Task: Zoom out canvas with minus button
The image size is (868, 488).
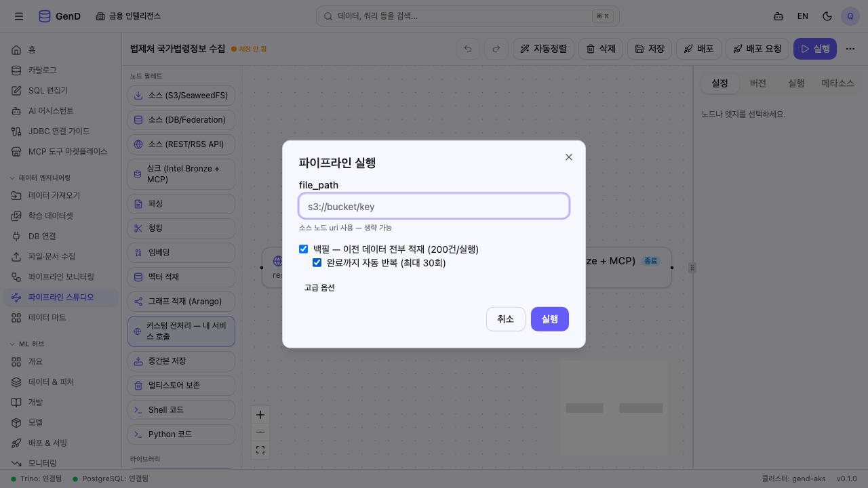Action: pyautogui.click(x=260, y=432)
